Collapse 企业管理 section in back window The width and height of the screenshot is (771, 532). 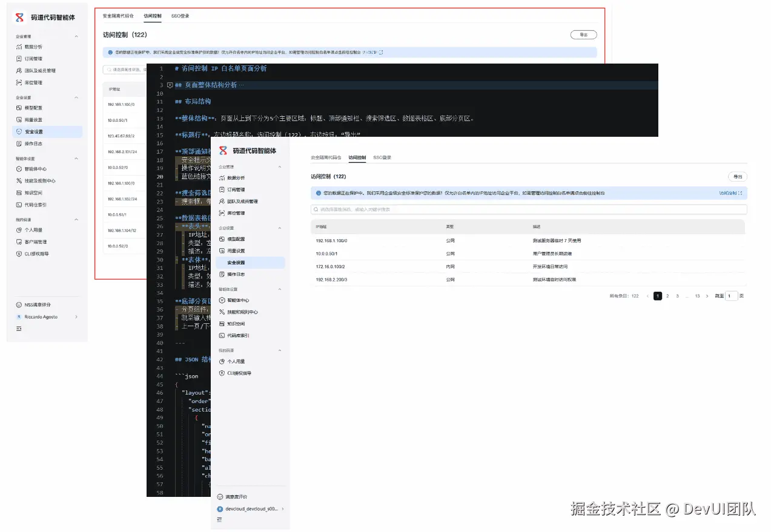tap(76, 36)
